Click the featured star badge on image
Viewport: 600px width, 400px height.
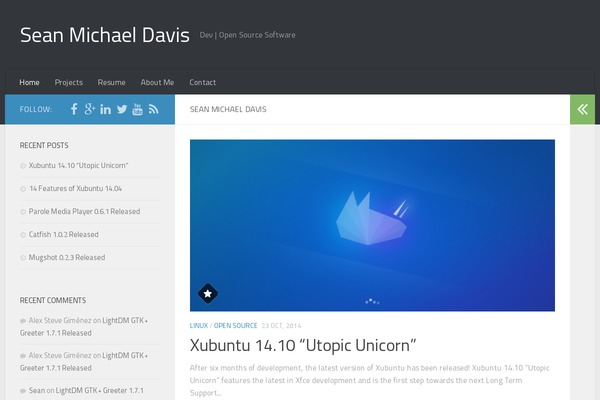point(208,294)
